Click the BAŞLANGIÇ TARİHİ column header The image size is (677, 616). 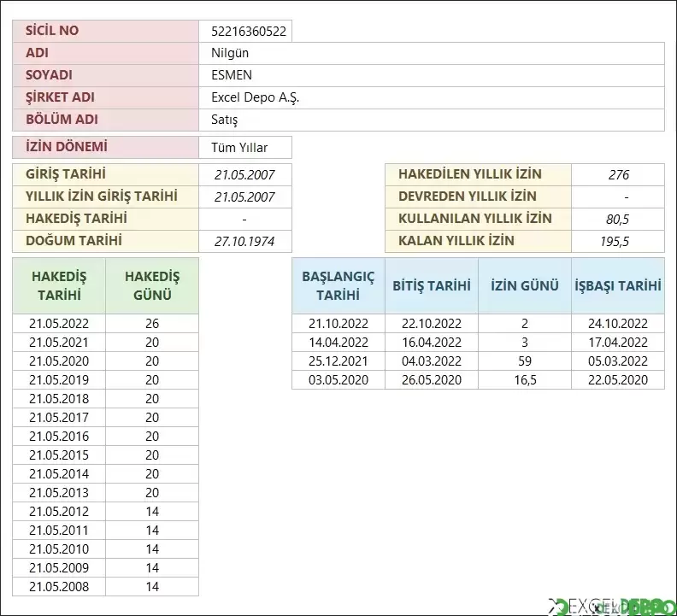[x=338, y=285]
